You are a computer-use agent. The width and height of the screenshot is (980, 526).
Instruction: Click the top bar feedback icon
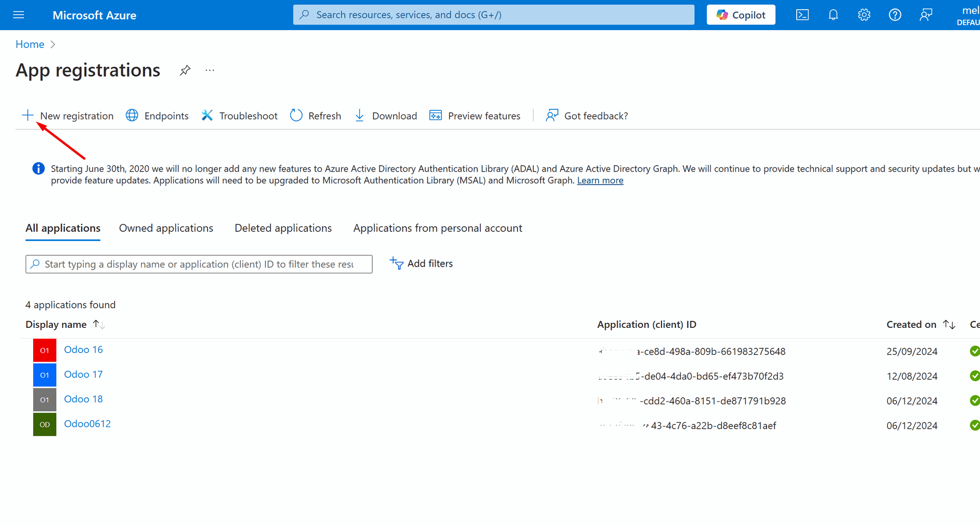pos(926,15)
